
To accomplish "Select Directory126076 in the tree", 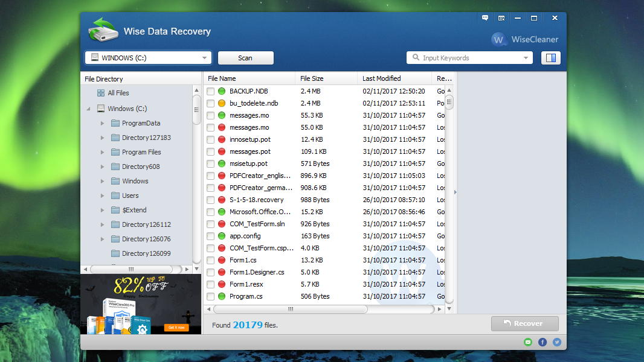I will pyautogui.click(x=146, y=239).
